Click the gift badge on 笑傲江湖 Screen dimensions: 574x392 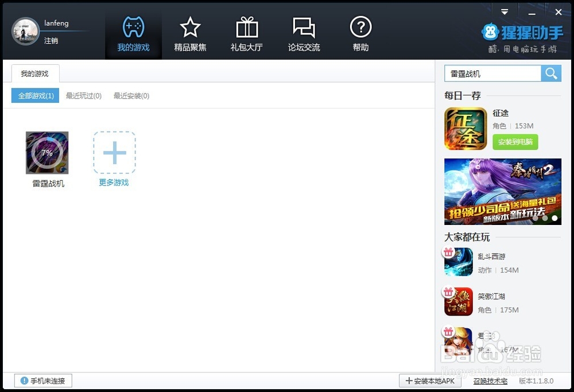point(448,292)
